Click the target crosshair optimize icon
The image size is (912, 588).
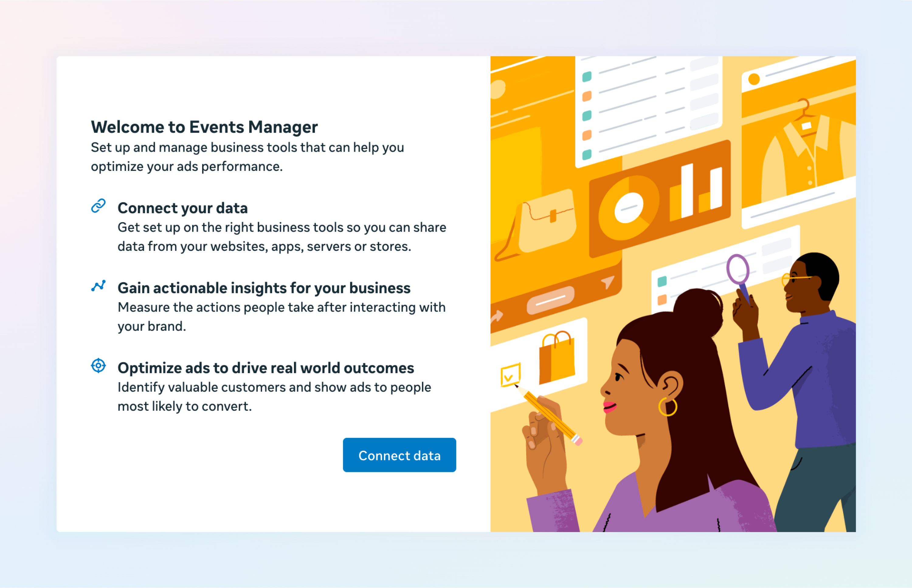click(98, 365)
